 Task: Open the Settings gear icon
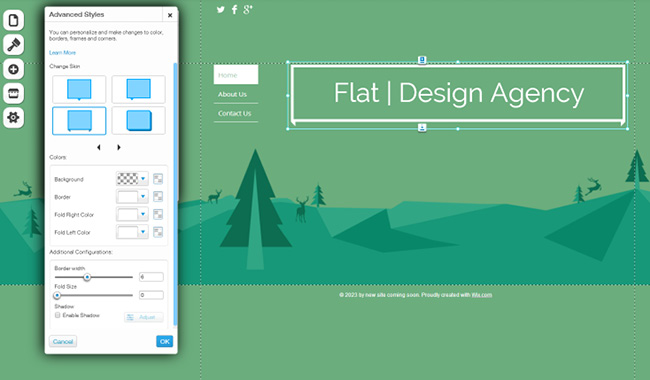point(13,118)
